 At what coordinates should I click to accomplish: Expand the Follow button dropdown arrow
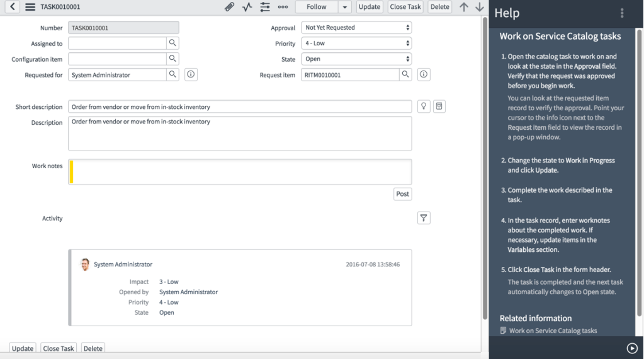[344, 7]
